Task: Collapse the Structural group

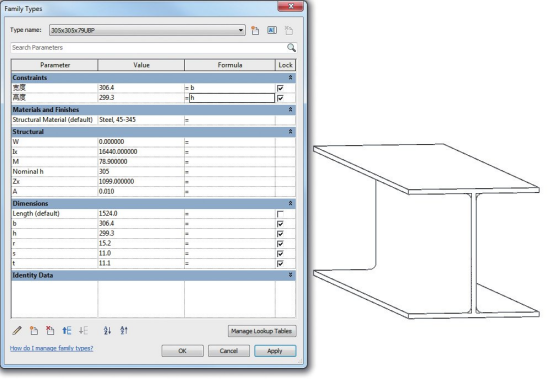Action: (x=290, y=131)
